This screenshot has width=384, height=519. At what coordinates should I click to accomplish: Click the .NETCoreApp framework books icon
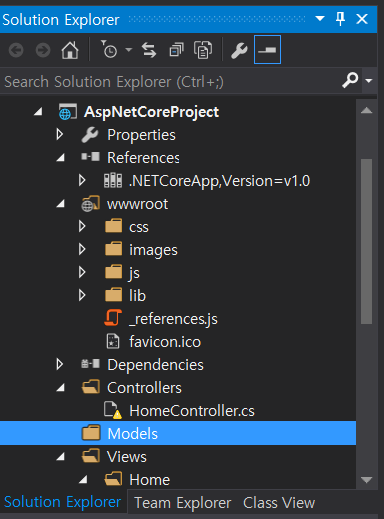tap(113, 180)
